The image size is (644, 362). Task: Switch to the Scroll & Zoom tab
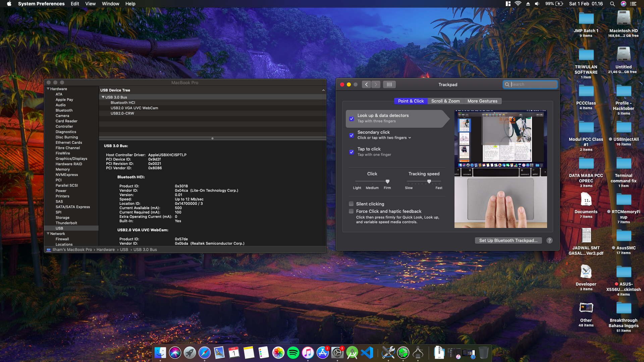point(445,101)
